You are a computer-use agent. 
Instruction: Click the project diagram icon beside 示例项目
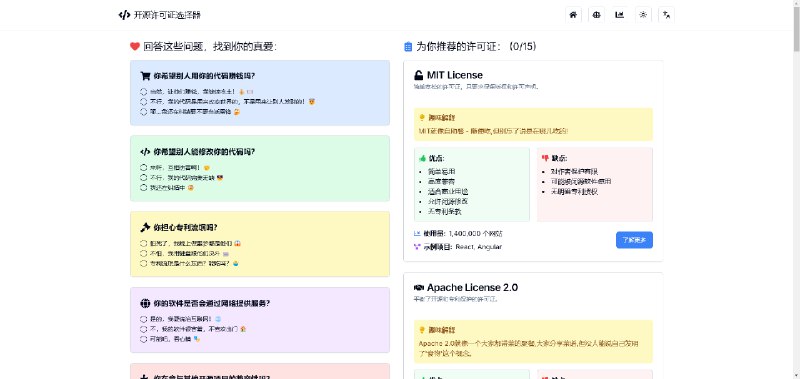(417, 247)
